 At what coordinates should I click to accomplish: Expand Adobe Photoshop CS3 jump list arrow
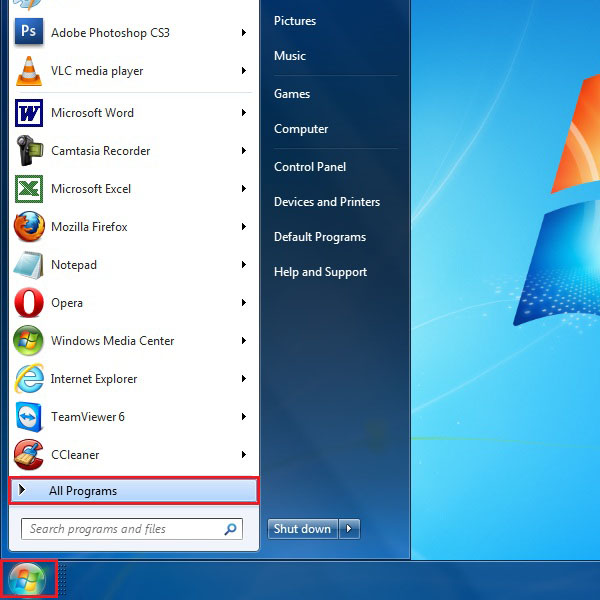[244, 33]
